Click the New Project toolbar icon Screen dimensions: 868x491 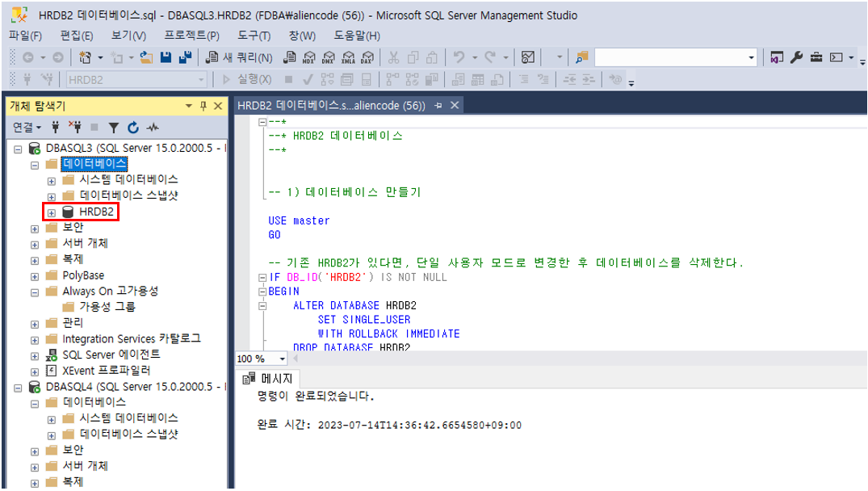[86, 57]
